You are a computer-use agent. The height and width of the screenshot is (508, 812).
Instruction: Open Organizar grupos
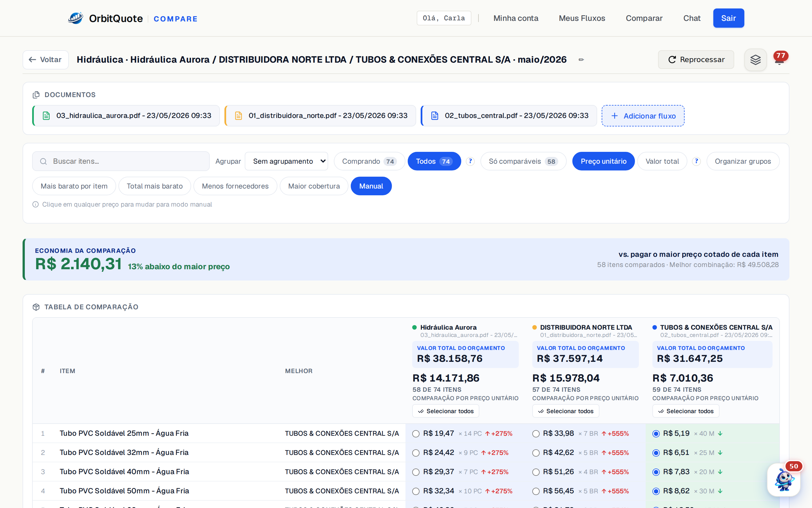click(743, 161)
